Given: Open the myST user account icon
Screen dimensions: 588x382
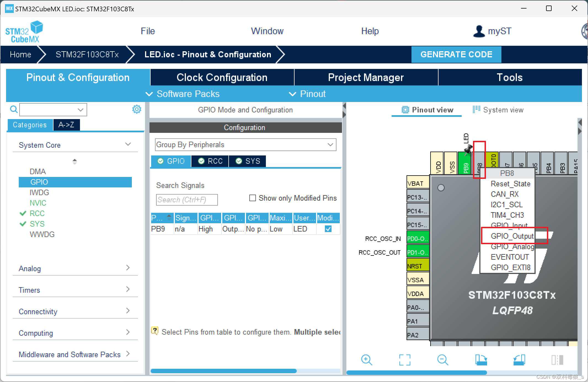Looking at the screenshot, I should point(479,31).
